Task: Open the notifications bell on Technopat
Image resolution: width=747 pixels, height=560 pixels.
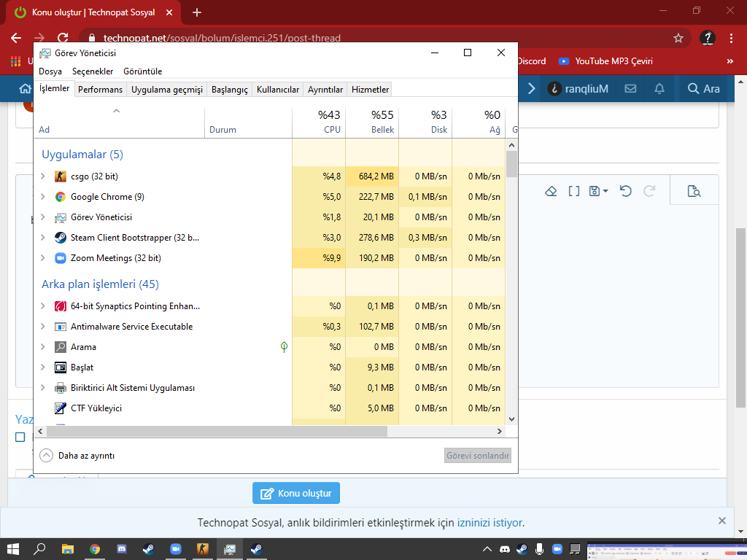Action: 659,88
